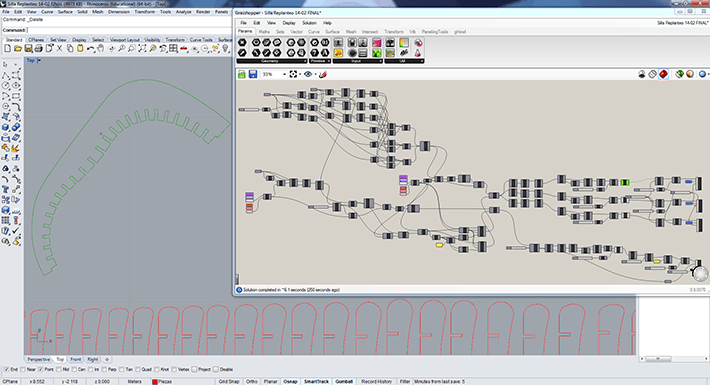Viewport: 710px width, 385px height.
Task: Click Record History in status bar
Action: (x=377, y=381)
